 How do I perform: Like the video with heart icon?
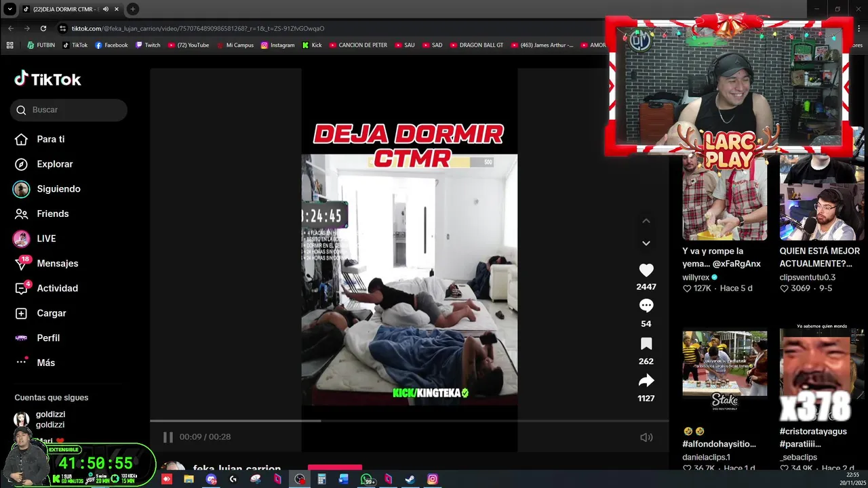pos(646,270)
